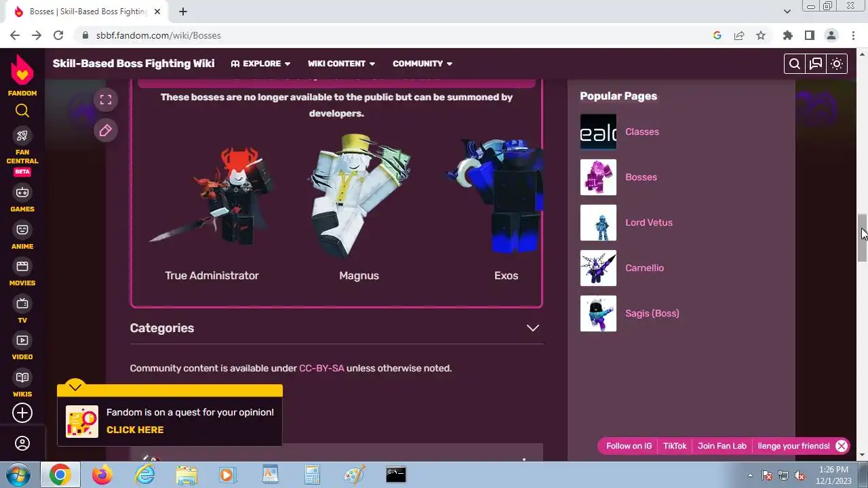Screen dimensions: 868x488
Task: Open the command prompt taskbar icon
Action: [396, 475]
